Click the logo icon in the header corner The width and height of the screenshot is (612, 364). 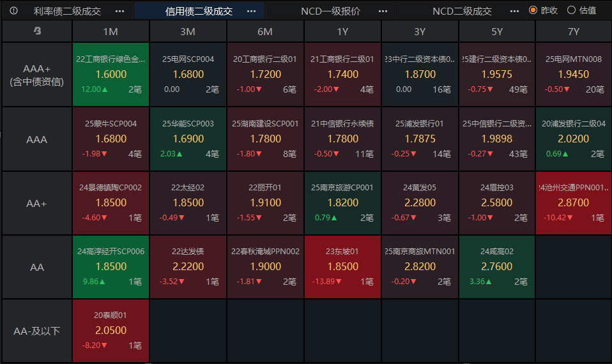[x=38, y=31]
